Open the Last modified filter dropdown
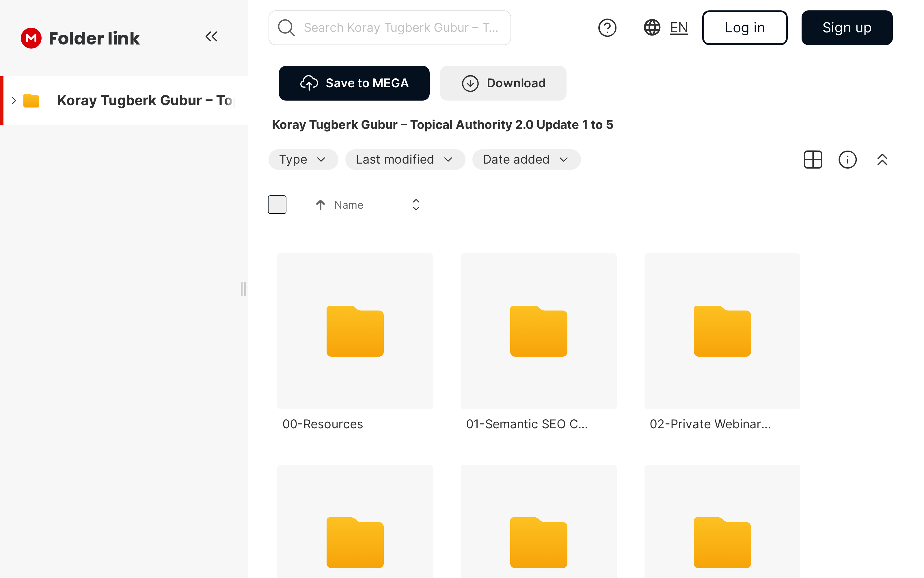The width and height of the screenshot is (924, 578). (x=405, y=160)
